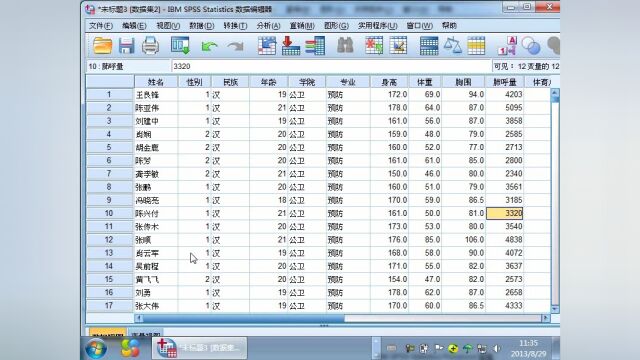Click the colorful pinned taskbar icon
Viewport: 640px width, 360px height.
(131, 348)
